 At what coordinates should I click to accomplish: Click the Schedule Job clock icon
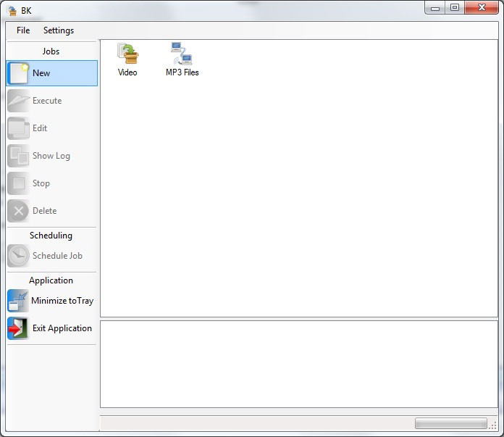tap(18, 256)
